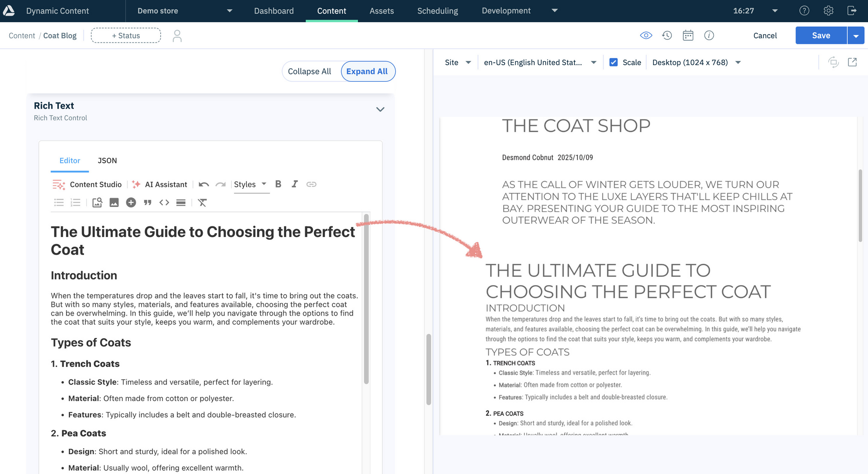Click the assignee person icon
The height and width of the screenshot is (474, 868).
[177, 36]
